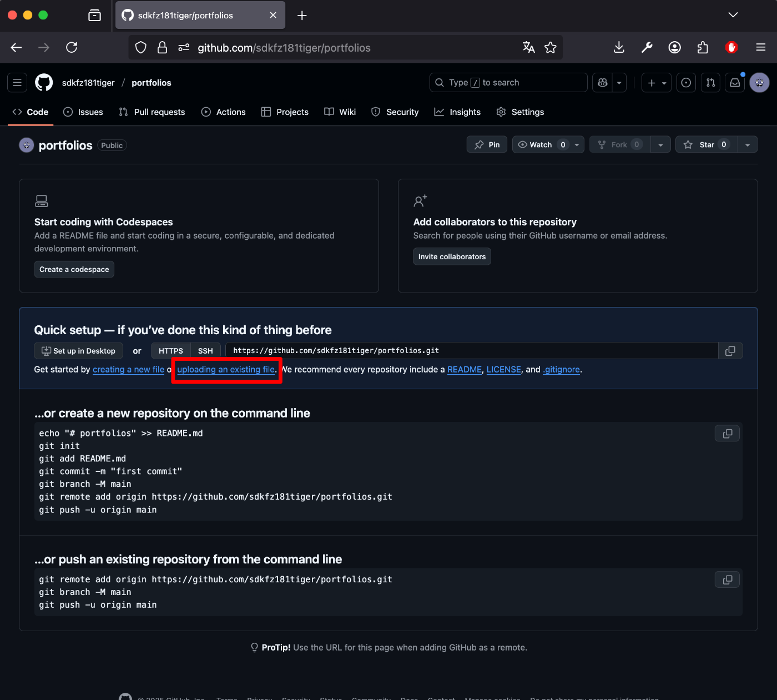The height and width of the screenshot is (700, 777).
Task: Open the Fork options dropdown arrow
Action: coord(660,145)
